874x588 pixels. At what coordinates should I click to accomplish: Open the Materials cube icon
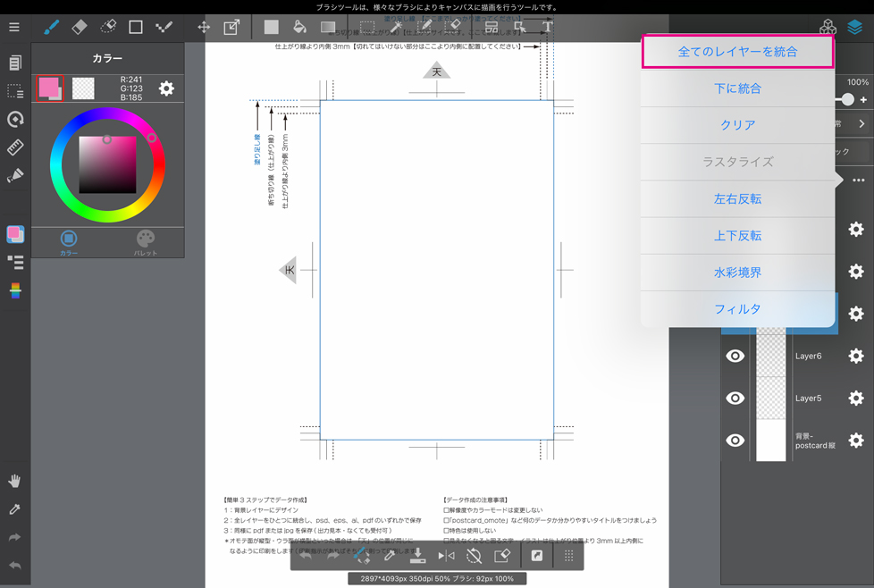pos(828,27)
